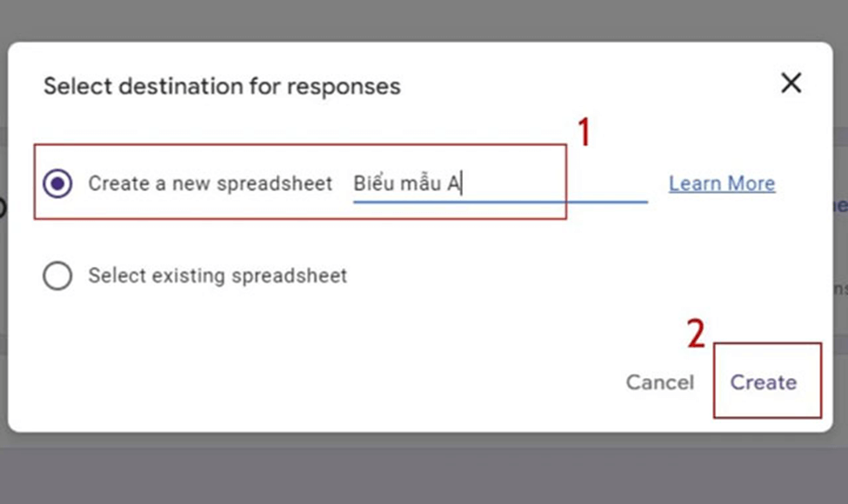Click the red annotation number 2
This screenshot has width=848, height=504.
(696, 334)
